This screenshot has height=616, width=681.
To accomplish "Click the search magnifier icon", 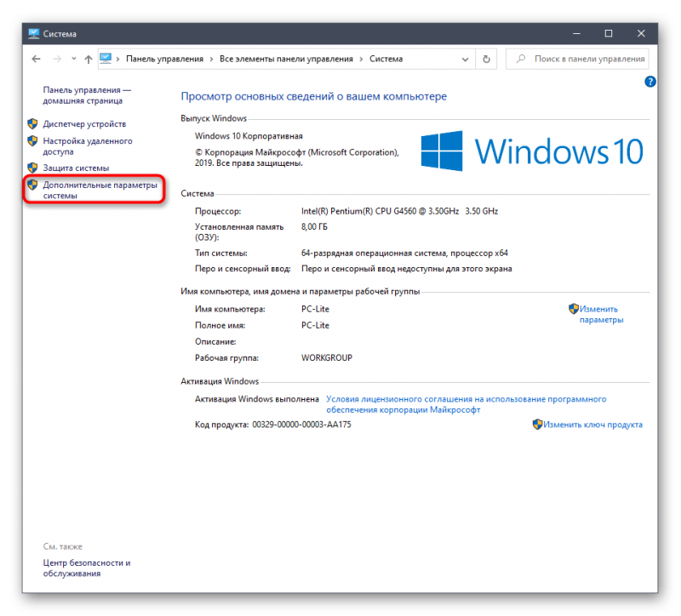I will 521,59.
